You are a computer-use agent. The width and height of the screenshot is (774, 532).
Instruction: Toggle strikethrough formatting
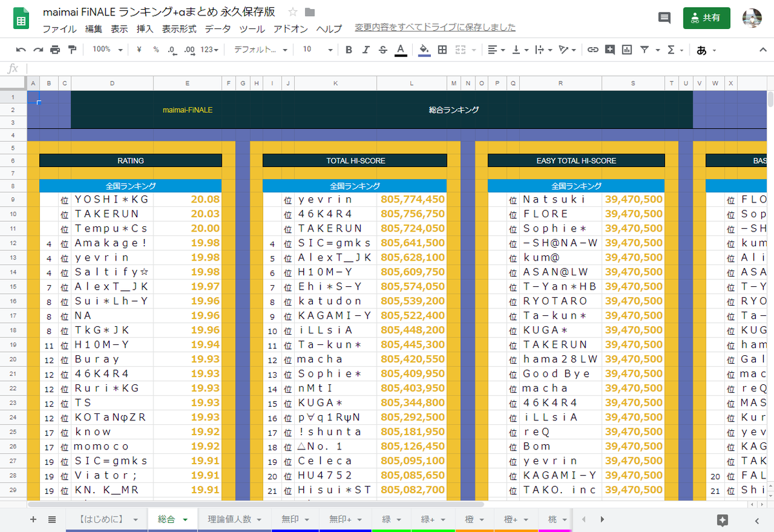(383, 50)
